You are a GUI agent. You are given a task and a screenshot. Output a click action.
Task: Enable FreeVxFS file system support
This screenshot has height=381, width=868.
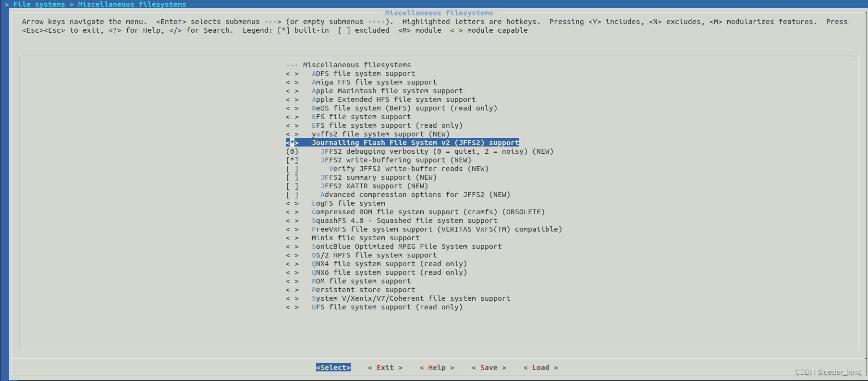pyautogui.click(x=424, y=229)
